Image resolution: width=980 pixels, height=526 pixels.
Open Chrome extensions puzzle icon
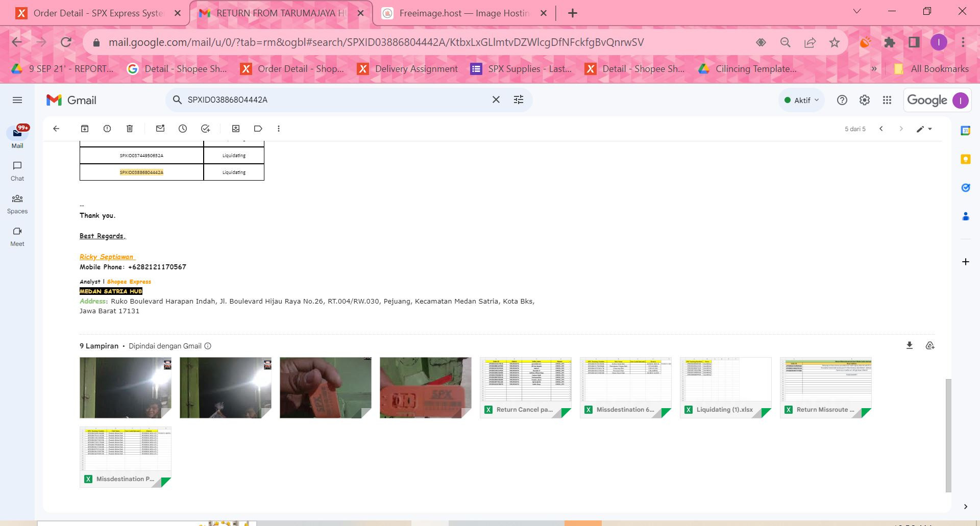click(890, 42)
